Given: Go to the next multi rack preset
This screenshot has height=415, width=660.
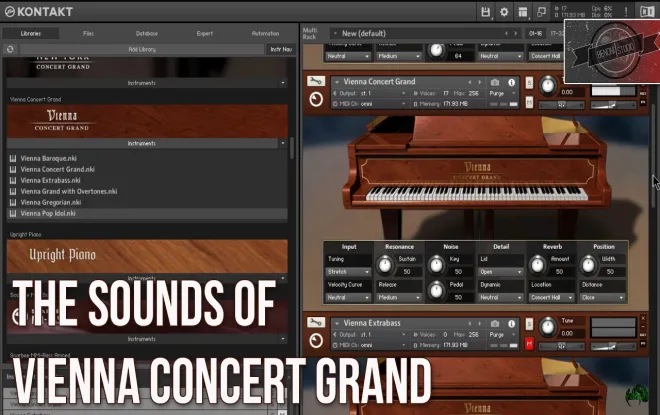Looking at the screenshot, I should 516,33.
